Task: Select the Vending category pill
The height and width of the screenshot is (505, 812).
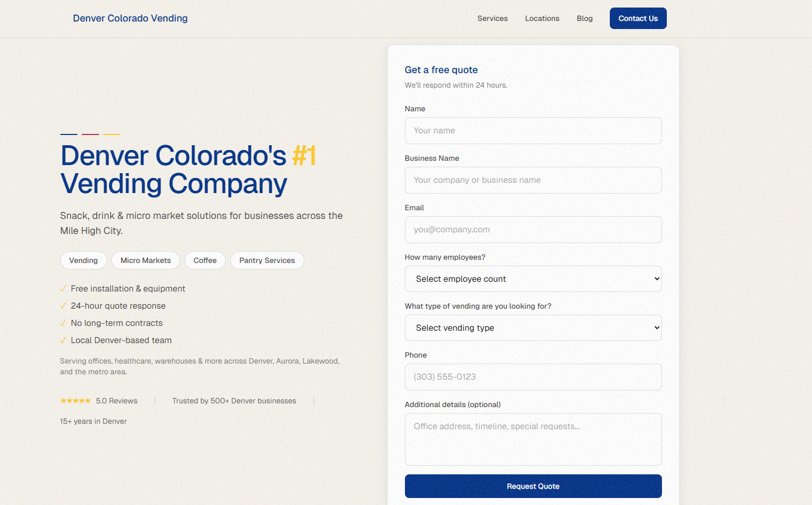Action: 83,260
